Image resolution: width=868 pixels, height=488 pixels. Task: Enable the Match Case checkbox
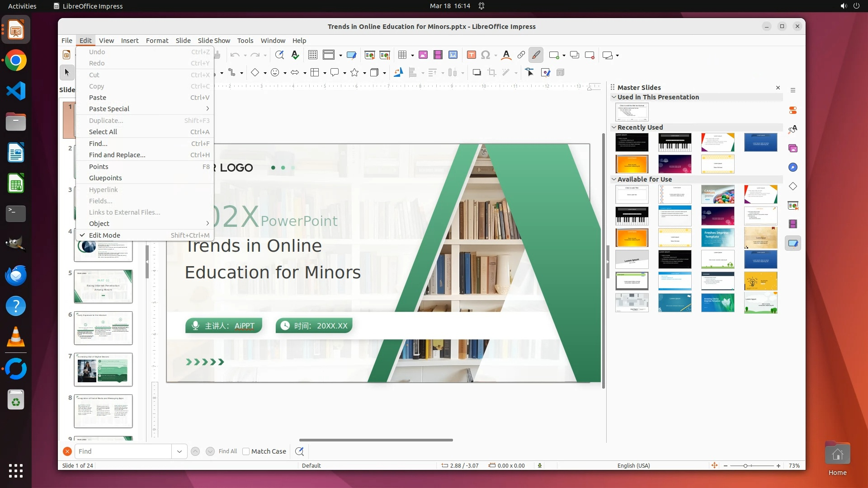tap(246, 451)
